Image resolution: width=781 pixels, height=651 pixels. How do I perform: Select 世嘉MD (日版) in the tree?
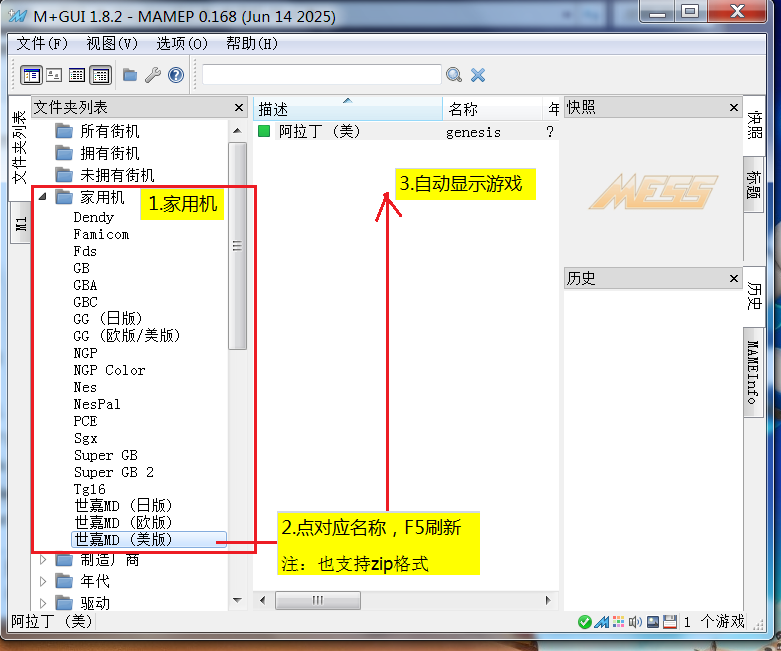(123, 506)
